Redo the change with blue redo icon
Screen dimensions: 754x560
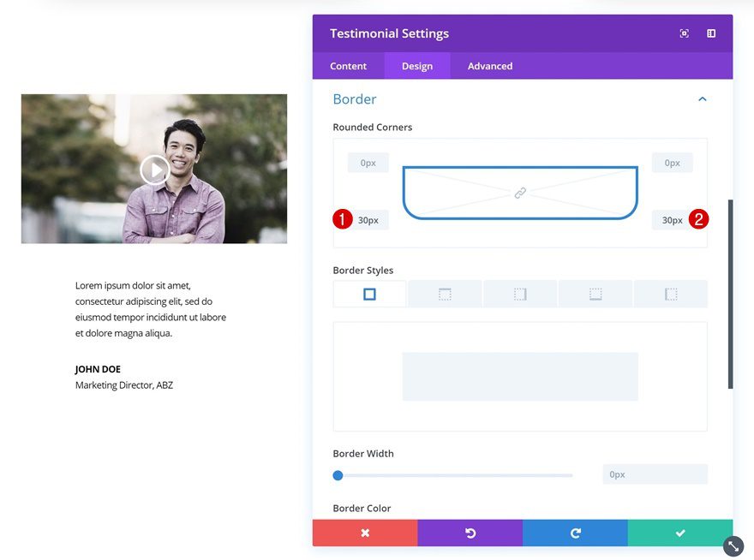tap(575, 532)
